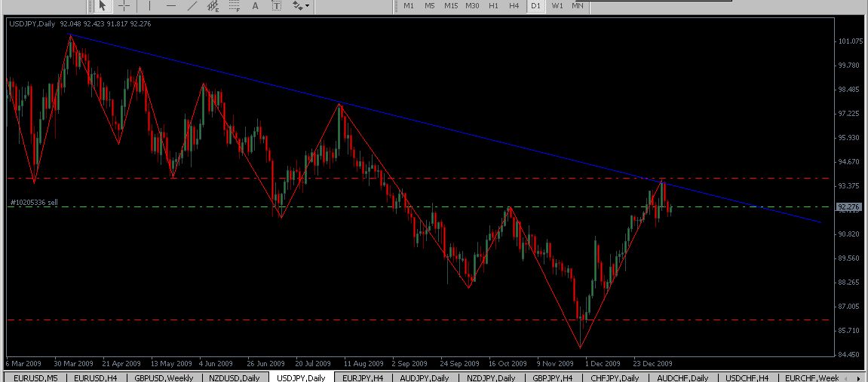Click the #10205336 sell order label
This screenshot has width=868, height=382.
click(x=33, y=203)
